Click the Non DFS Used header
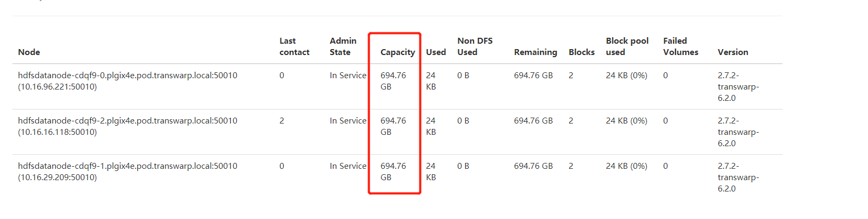The image size is (868, 219). coord(475,47)
